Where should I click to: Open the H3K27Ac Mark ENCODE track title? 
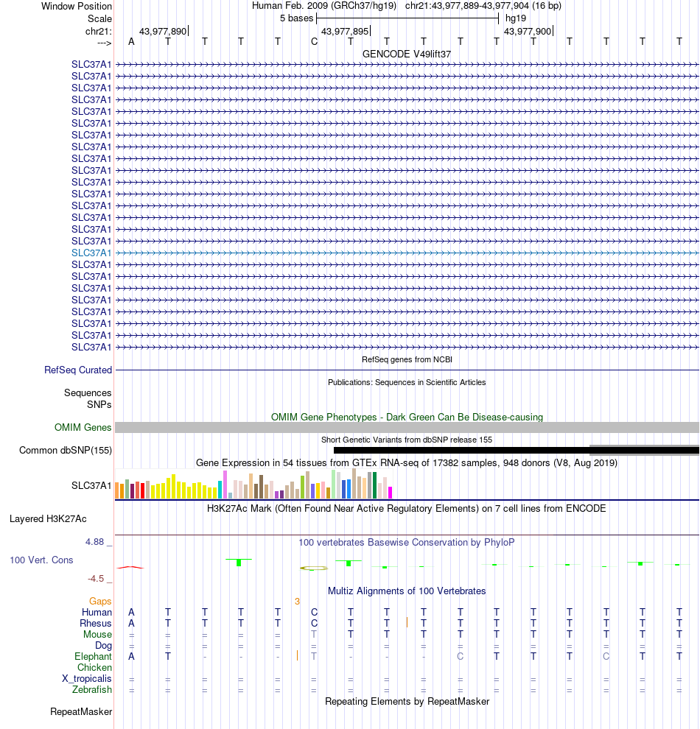click(407, 508)
